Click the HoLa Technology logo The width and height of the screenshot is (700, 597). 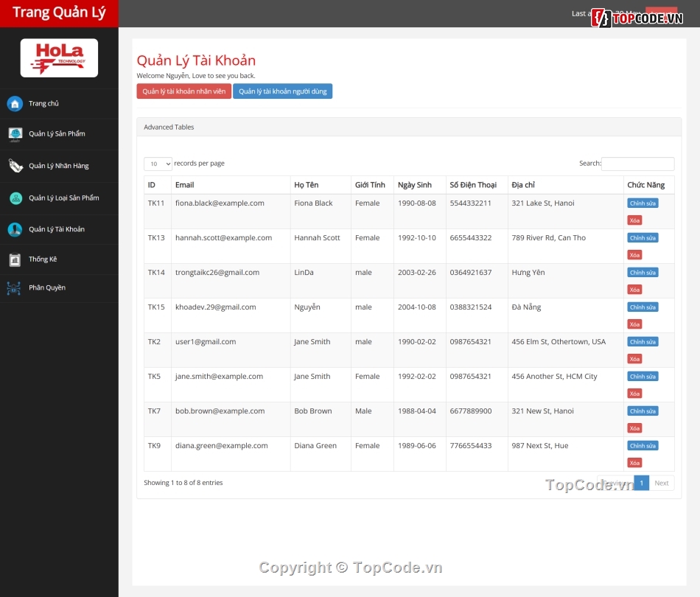(59, 57)
